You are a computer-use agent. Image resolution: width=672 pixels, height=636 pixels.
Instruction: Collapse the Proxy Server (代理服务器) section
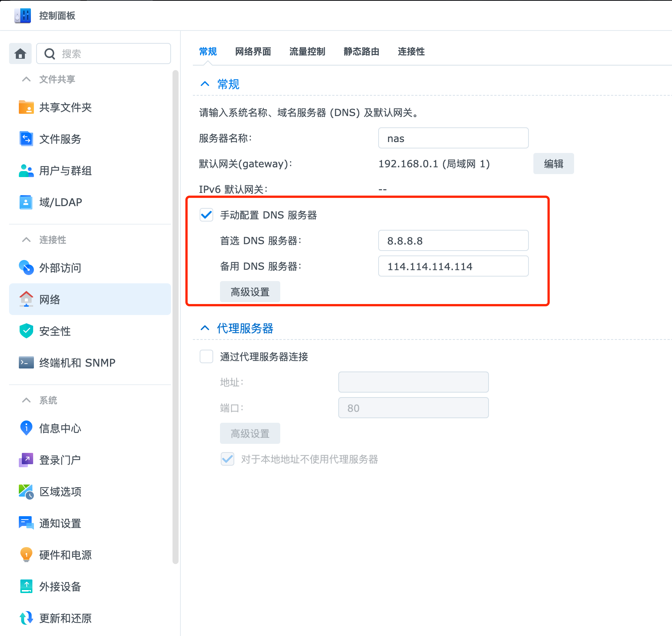[x=205, y=328]
